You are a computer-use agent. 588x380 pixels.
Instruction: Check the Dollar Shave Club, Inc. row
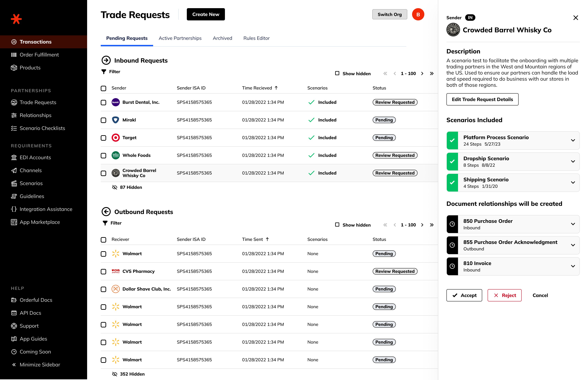[x=103, y=289]
